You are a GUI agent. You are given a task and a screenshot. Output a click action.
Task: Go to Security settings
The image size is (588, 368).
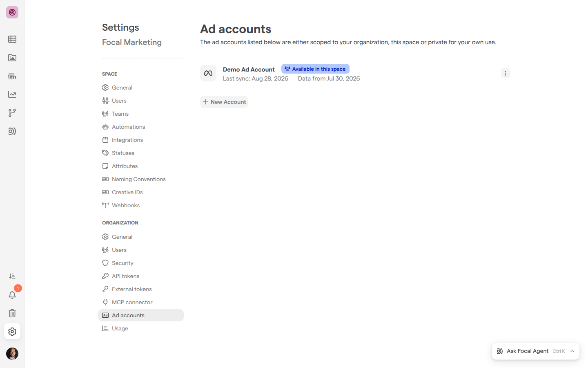coord(141,263)
